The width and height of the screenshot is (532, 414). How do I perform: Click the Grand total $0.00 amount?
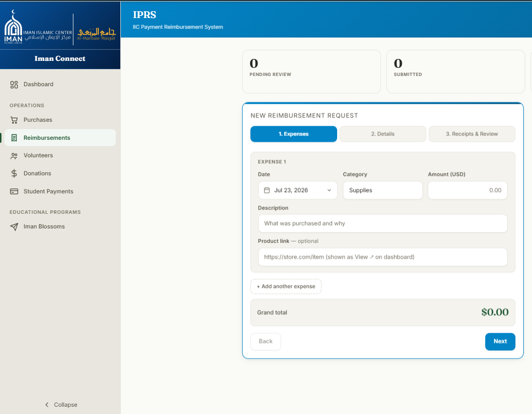click(495, 312)
